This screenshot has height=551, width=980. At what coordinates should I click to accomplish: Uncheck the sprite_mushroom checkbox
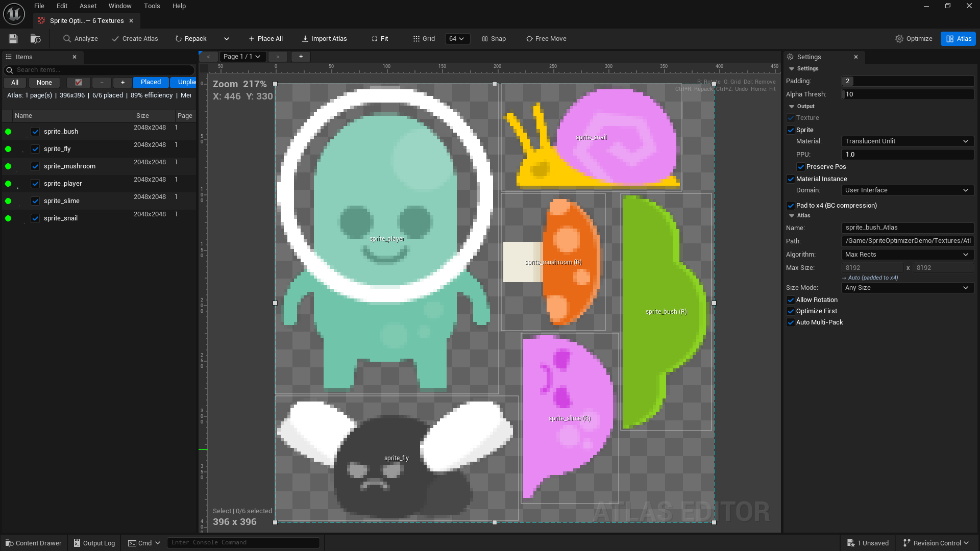35,166
